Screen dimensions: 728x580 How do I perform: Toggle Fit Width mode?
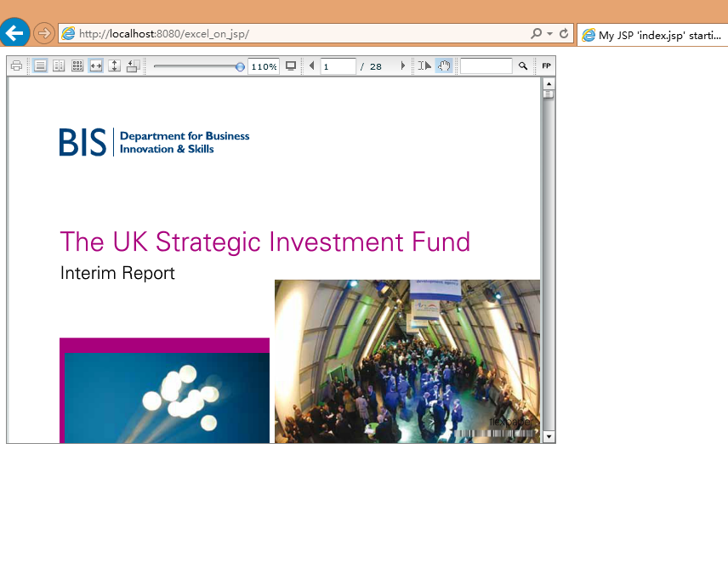coord(96,66)
